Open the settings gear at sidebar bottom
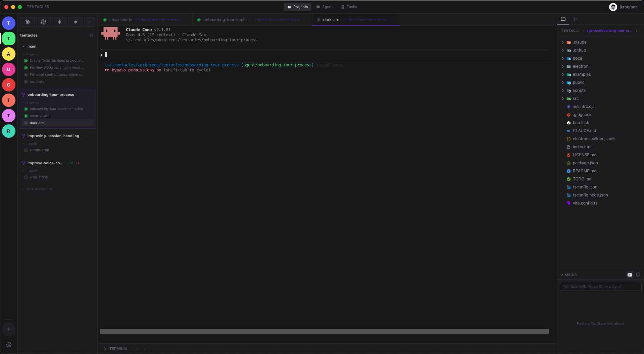644x354 pixels. tap(9, 345)
